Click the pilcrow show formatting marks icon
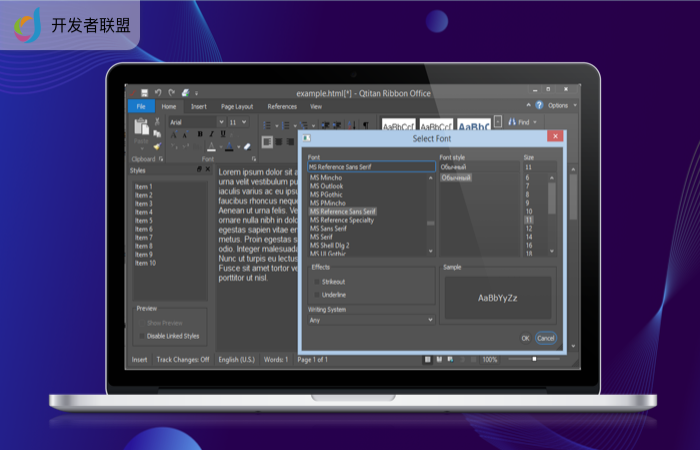Viewport: 700px width, 450px height. (365, 125)
